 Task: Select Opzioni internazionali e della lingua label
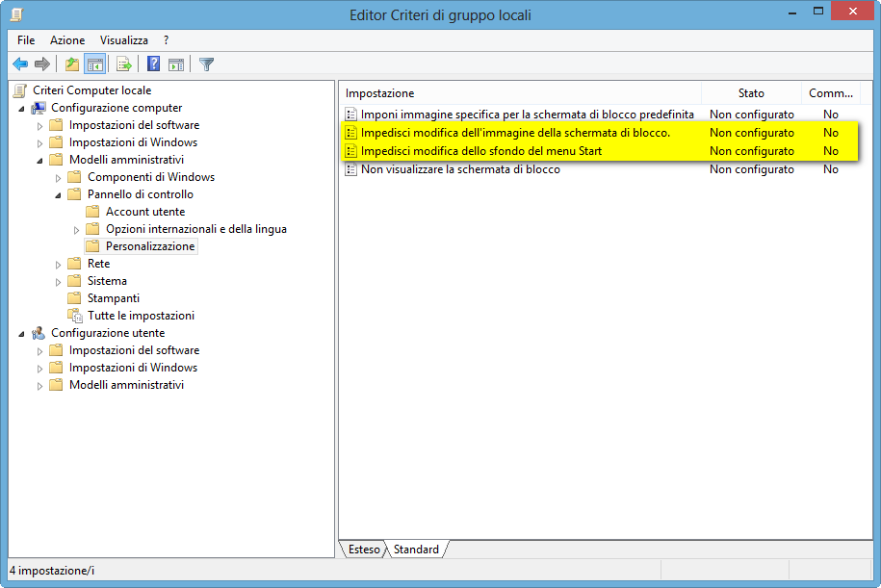pos(196,229)
